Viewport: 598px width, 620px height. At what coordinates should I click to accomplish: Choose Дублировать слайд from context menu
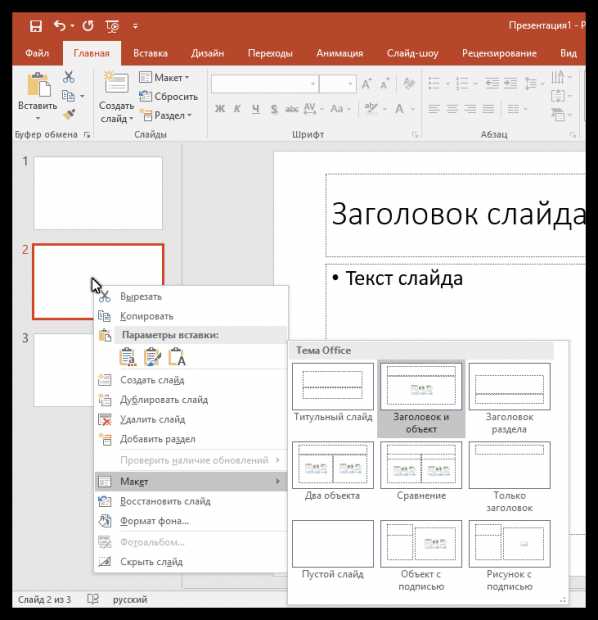164,400
